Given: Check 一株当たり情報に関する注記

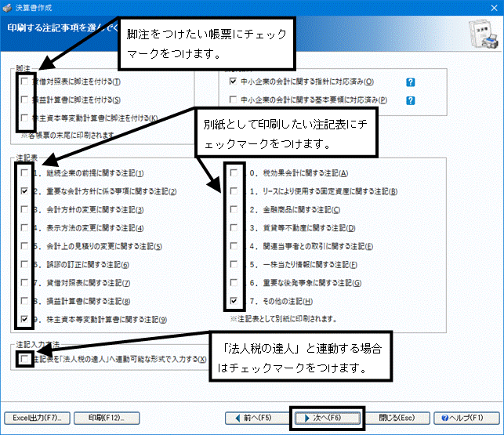Looking at the screenshot, I should 234,265.
